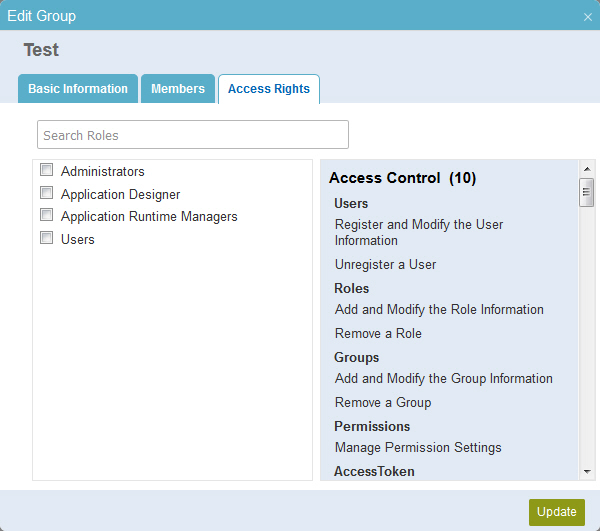Click the Update button
This screenshot has height=531, width=600.
tap(557, 512)
